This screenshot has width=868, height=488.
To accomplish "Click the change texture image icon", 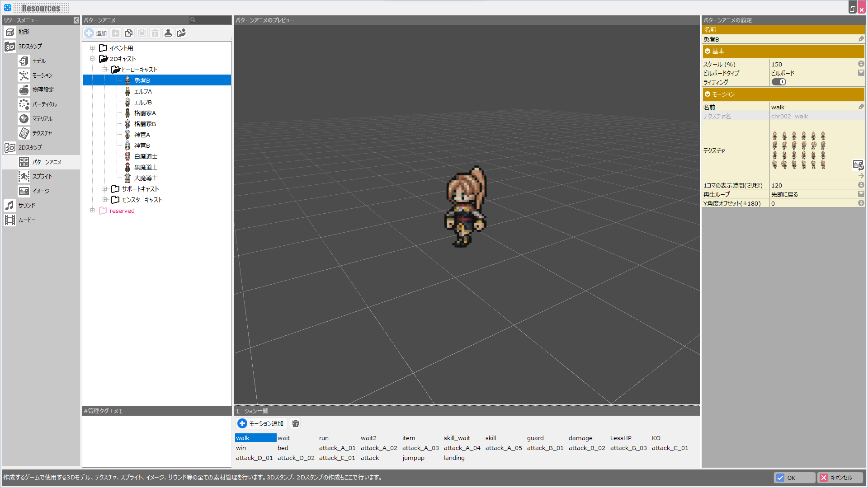I will point(858,164).
